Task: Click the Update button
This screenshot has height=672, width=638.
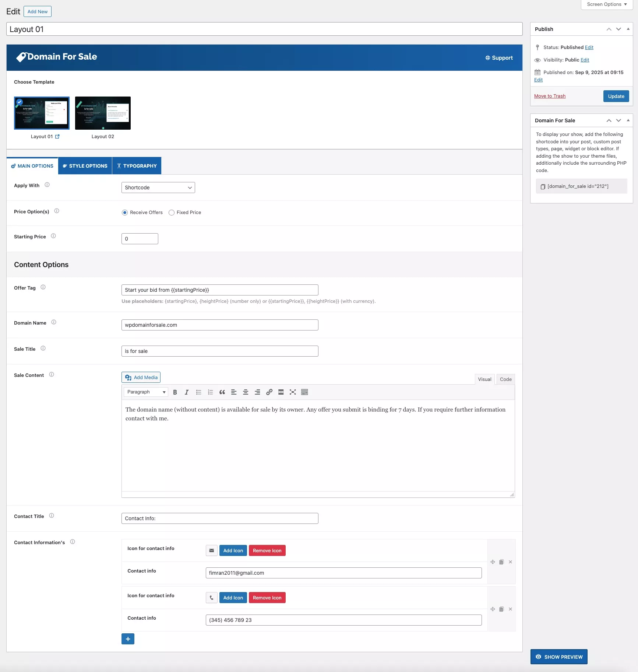Action: (x=616, y=96)
